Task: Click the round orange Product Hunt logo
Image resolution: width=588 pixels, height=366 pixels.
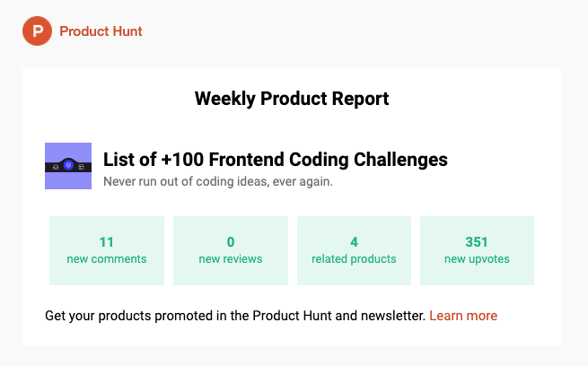Action: pyautogui.click(x=37, y=31)
